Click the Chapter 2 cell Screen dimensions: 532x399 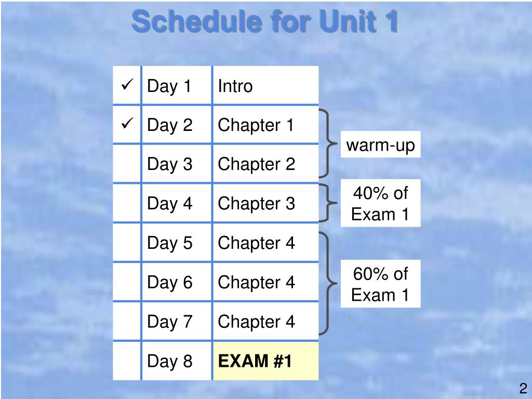265,164
